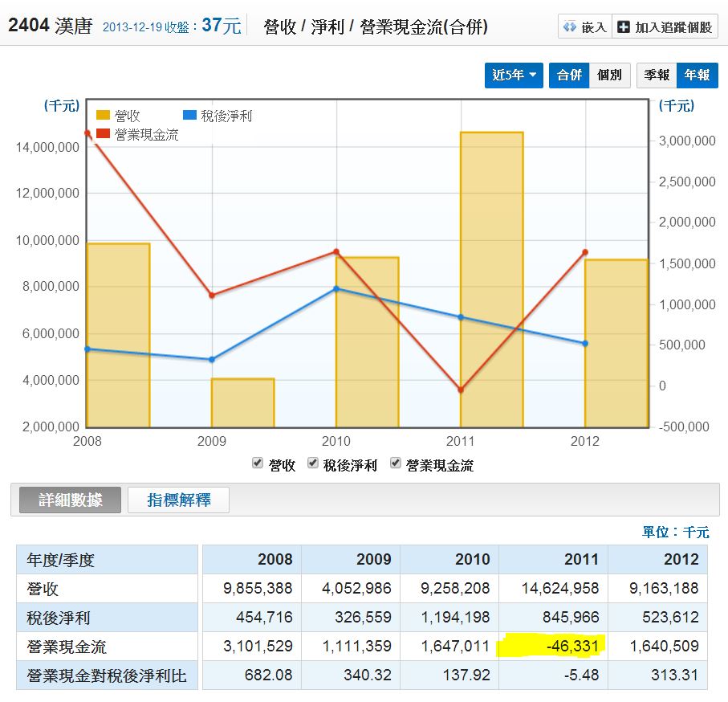Click 加入追蹤個股 plus icon button
The image size is (728, 702).
pos(665,27)
